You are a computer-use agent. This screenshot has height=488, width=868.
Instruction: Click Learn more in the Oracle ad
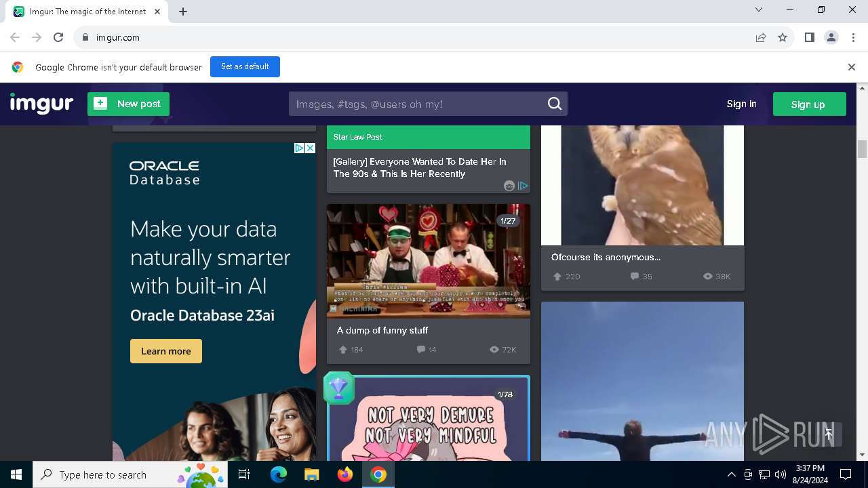coord(166,351)
